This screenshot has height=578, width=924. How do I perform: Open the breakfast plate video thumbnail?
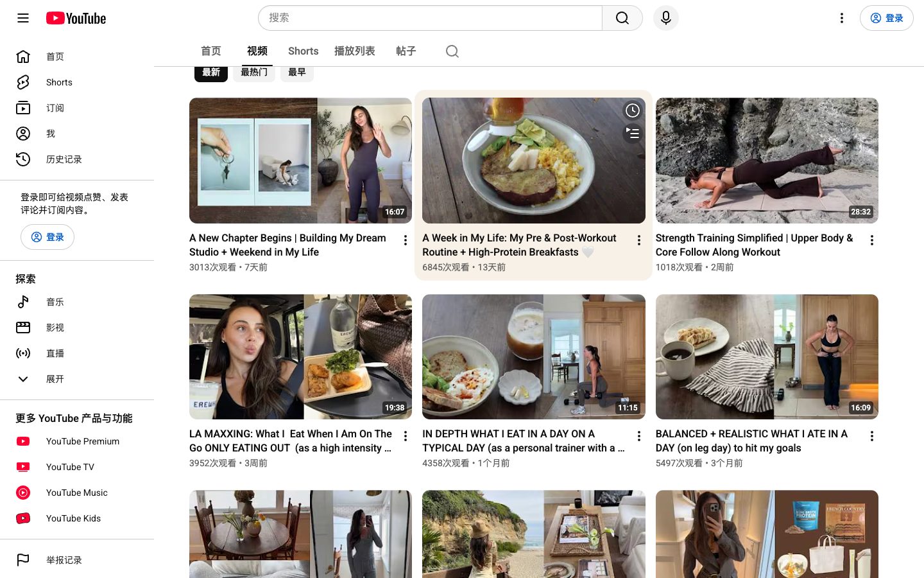534,161
